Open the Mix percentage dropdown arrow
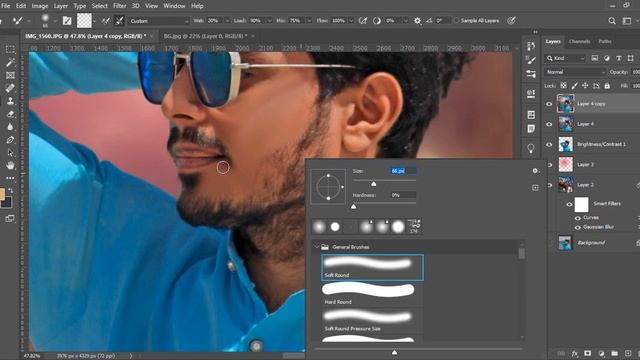Screen dimensions: 640x360 click(x=309, y=21)
